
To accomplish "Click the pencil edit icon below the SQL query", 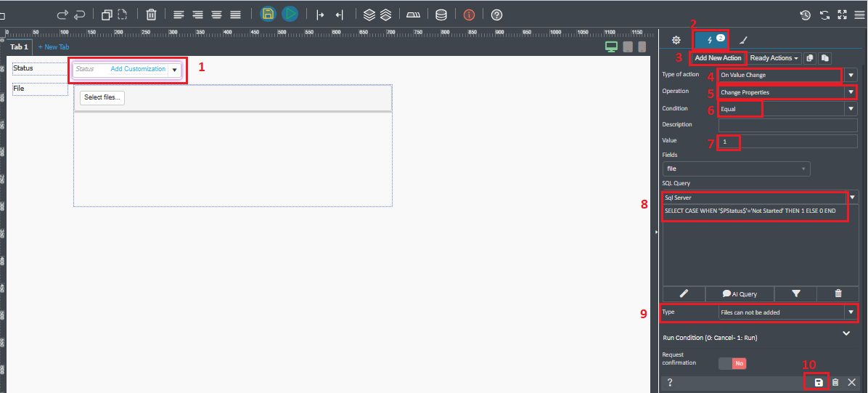I will 684,293.
